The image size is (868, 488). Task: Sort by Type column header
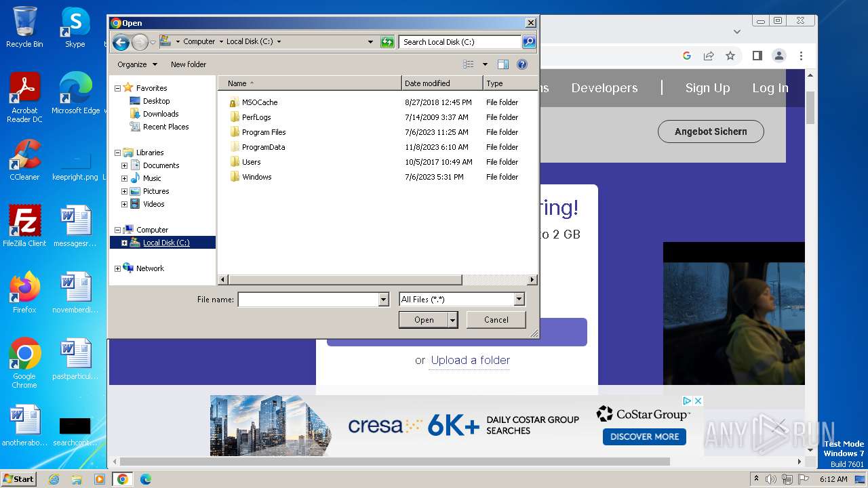510,83
